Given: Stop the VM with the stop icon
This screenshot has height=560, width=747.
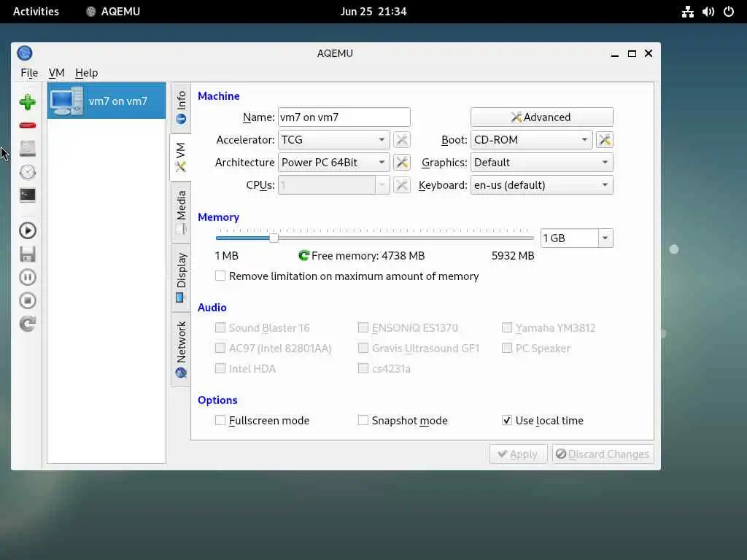Looking at the screenshot, I should point(28,300).
